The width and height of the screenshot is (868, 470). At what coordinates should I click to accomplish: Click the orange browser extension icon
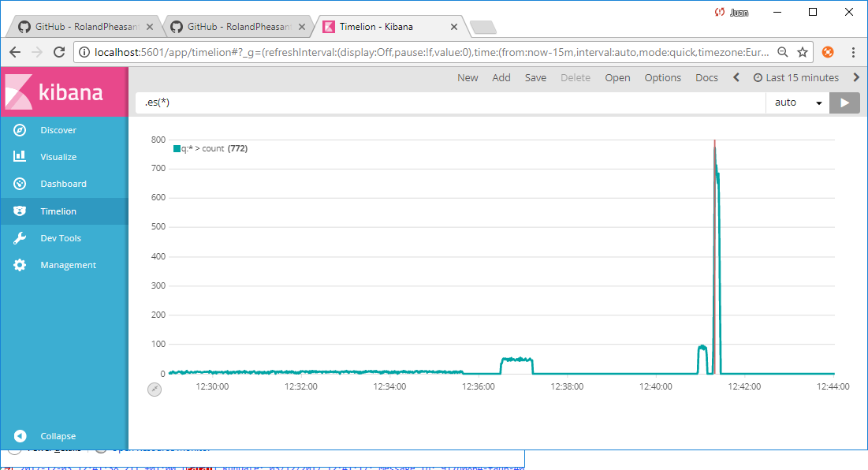(828, 52)
